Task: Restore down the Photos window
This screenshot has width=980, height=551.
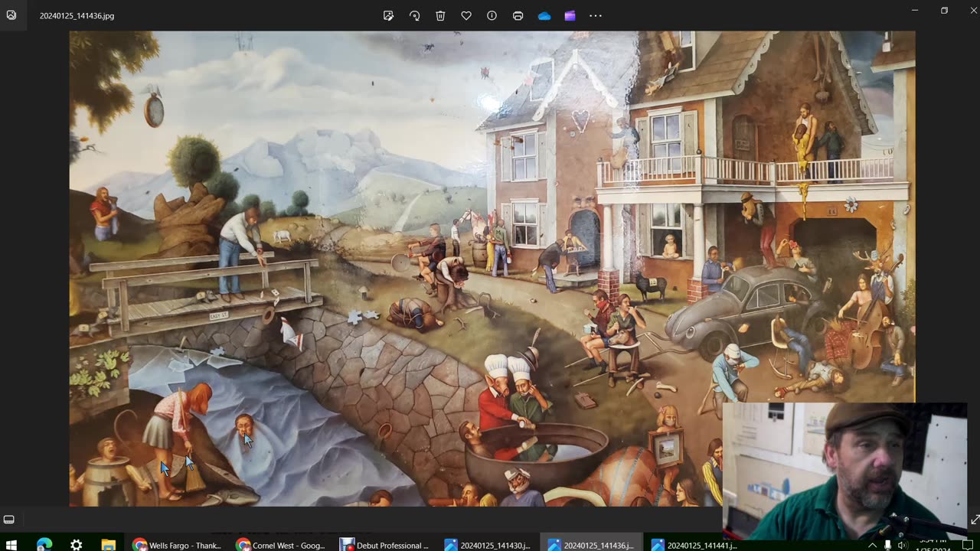Action: (x=944, y=11)
